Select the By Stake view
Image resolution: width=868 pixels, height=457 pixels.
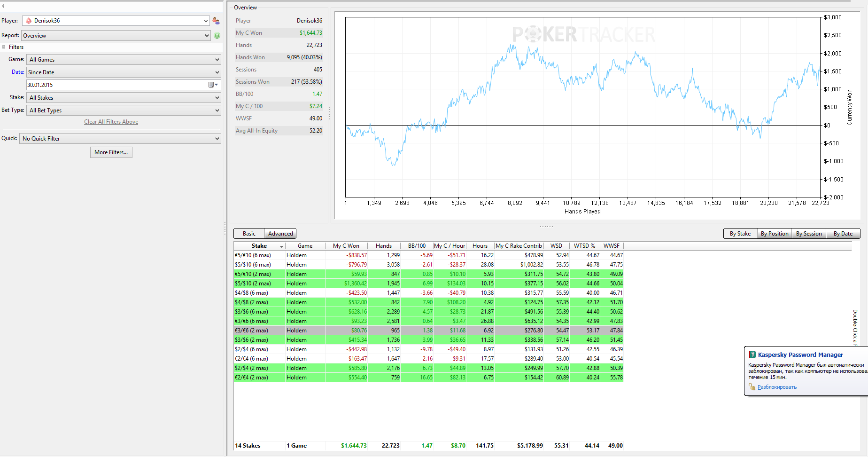740,234
